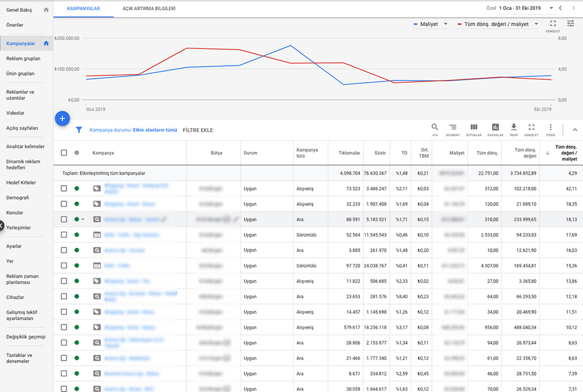Click the search campaign icon in the 88.591 clicks row
Screen dimensions: 583x392
pyautogui.click(x=97, y=219)
